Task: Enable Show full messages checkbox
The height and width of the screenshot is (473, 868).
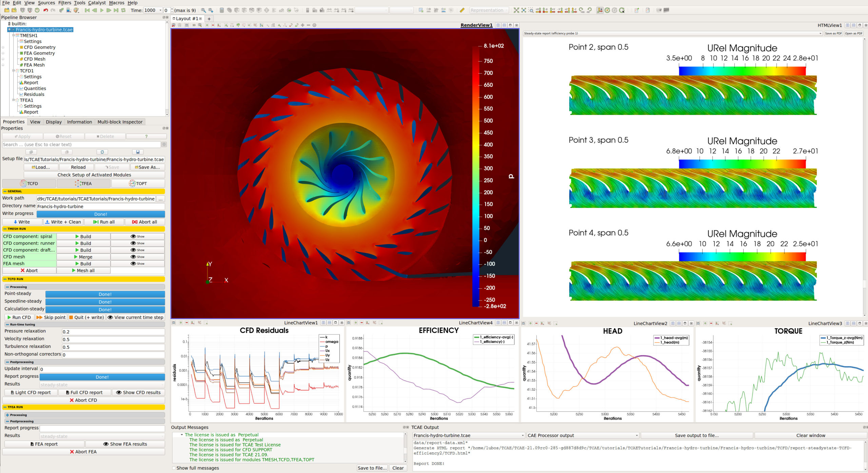Action: [x=174, y=468]
